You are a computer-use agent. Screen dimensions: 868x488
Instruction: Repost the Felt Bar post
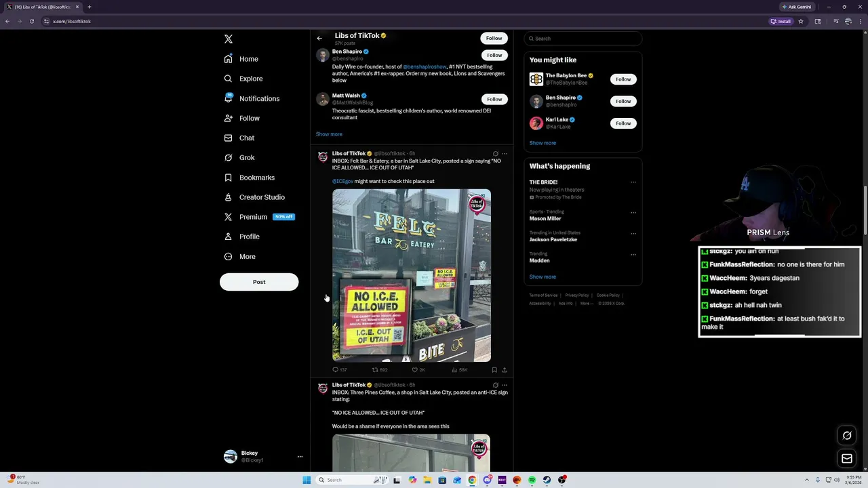coord(380,370)
